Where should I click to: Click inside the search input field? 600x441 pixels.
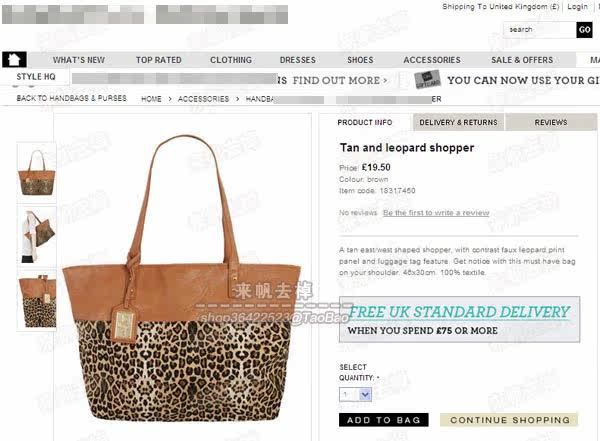[x=540, y=30]
